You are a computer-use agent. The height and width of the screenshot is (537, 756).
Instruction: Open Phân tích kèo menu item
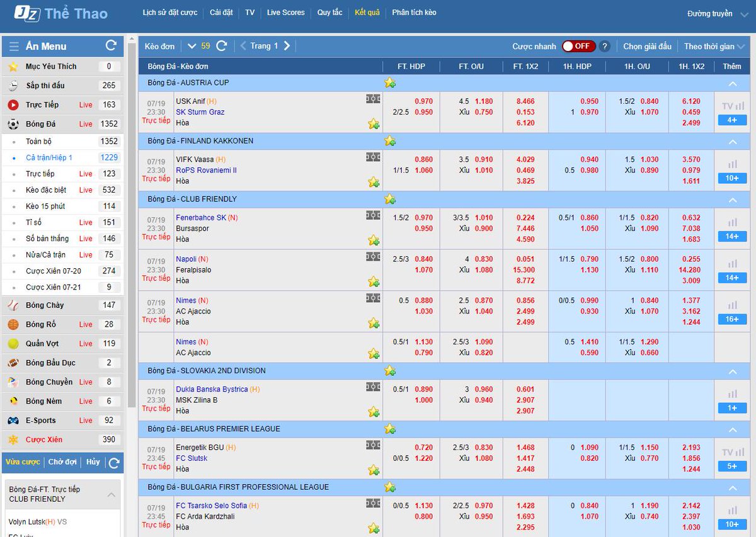(414, 13)
